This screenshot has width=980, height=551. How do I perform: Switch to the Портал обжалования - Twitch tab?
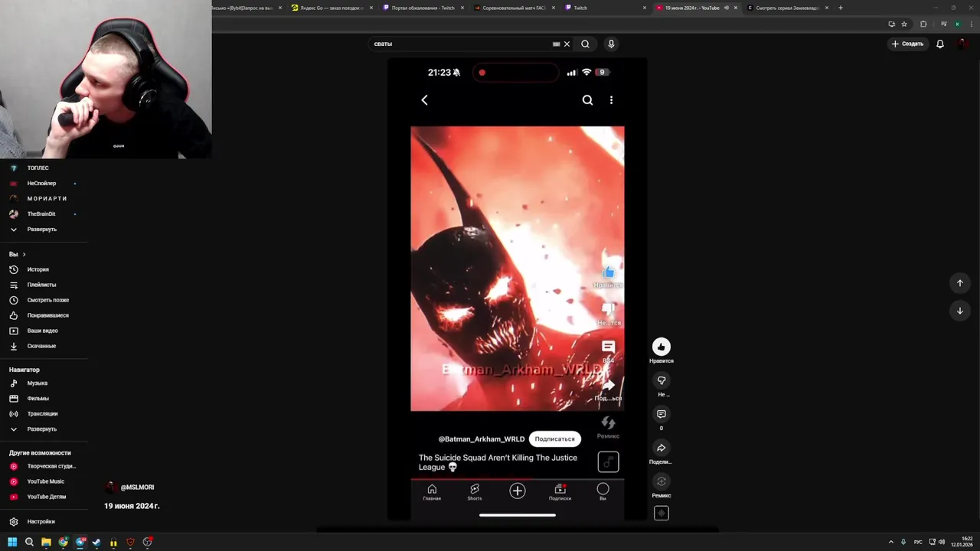tap(423, 8)
